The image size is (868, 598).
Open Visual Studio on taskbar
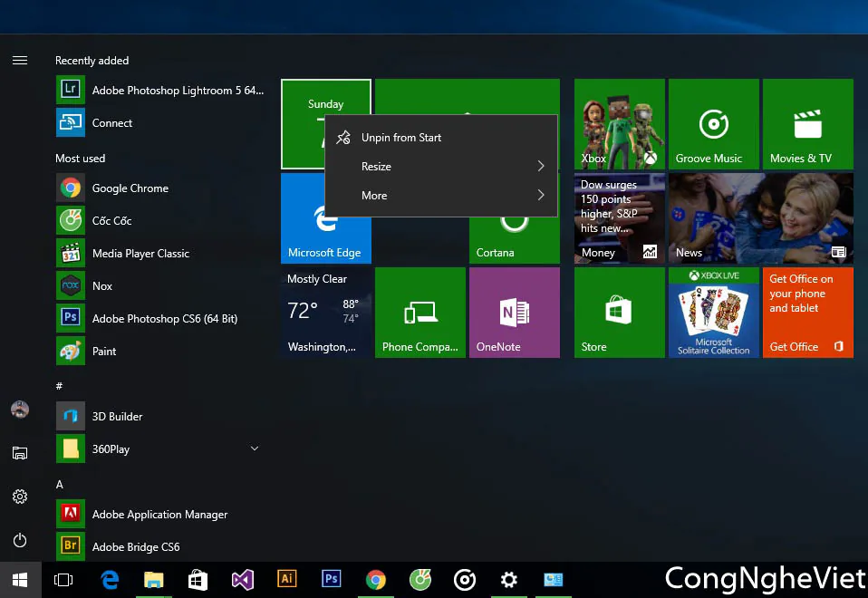click(x=243, y=580)
